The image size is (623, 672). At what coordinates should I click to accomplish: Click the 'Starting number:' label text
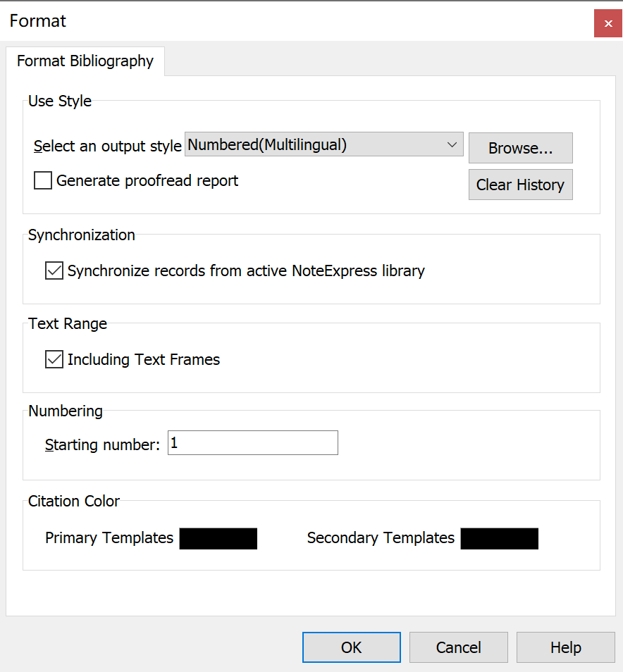coord(103,444)
